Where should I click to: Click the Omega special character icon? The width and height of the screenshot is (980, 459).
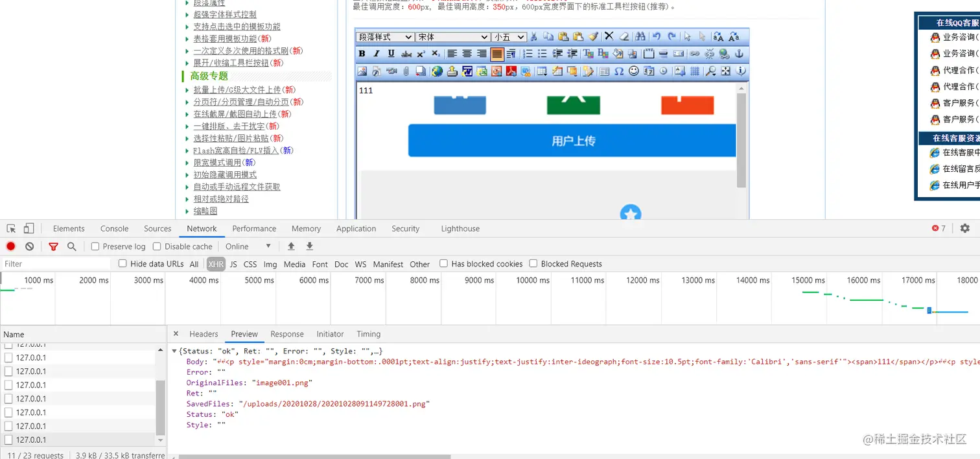(619, 71)
